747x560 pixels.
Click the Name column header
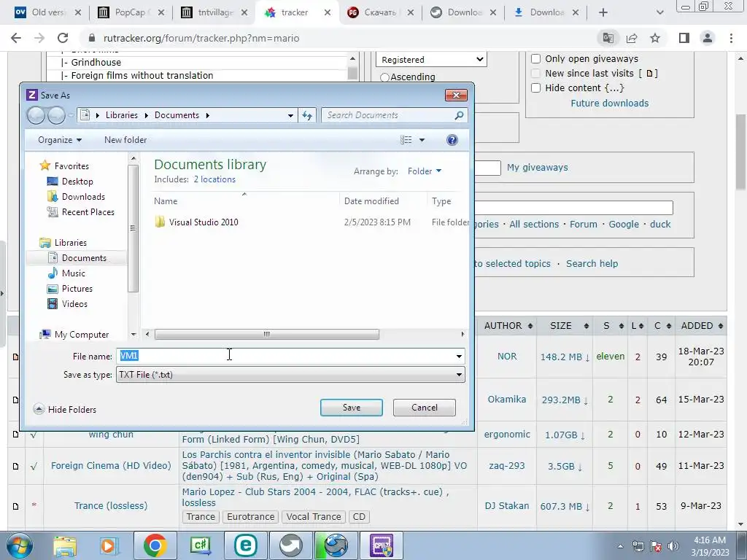click(x=166, y=201)
